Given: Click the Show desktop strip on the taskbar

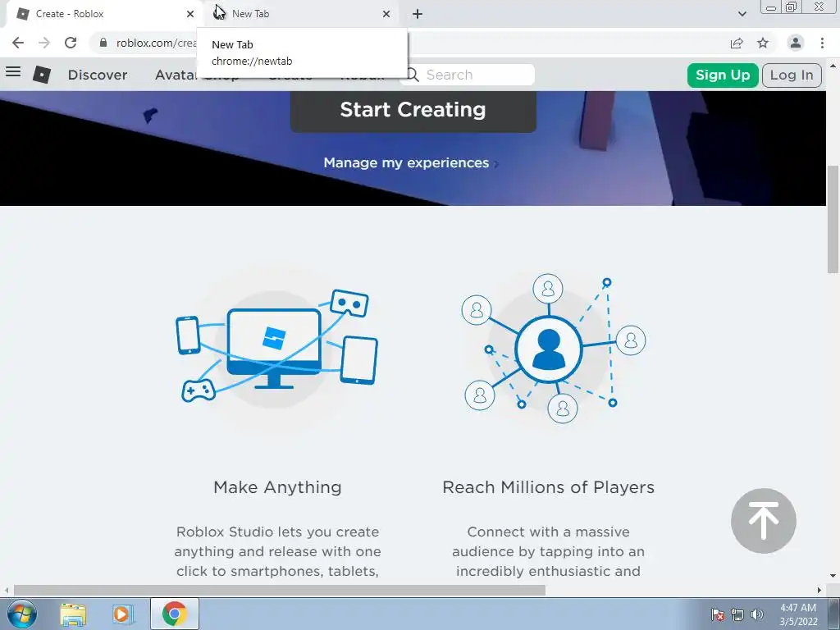Looking at the screenshot, I should 834,614.
